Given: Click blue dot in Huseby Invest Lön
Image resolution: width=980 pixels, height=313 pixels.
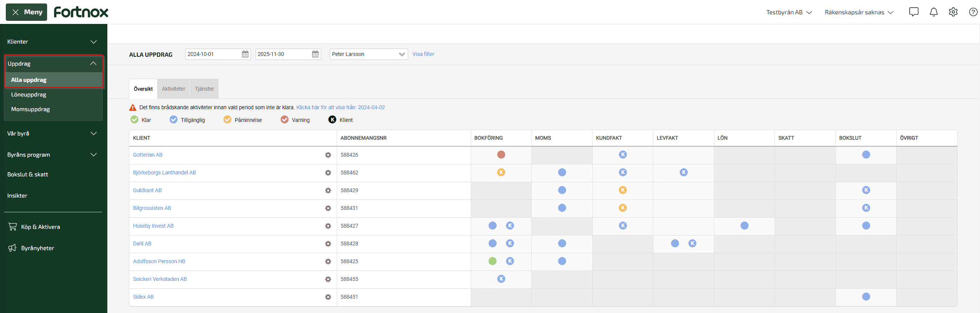Looking at the screenshot, I should point(744,226).
